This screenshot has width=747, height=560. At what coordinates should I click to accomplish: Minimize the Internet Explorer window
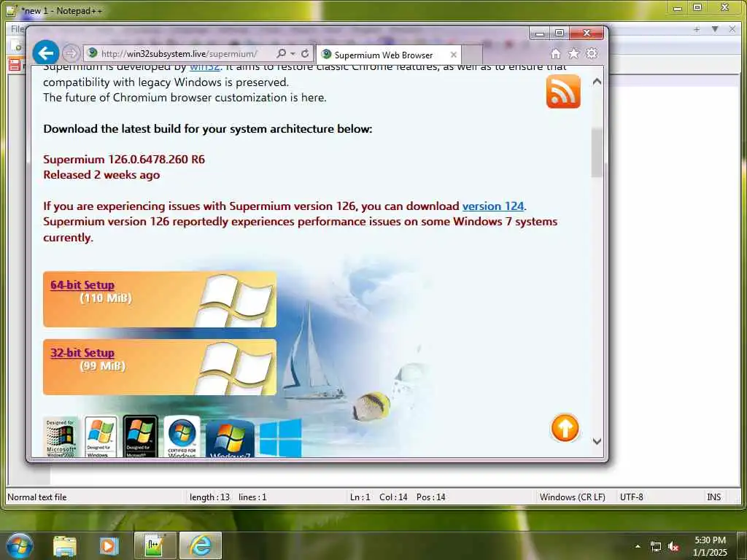point(540,34)
